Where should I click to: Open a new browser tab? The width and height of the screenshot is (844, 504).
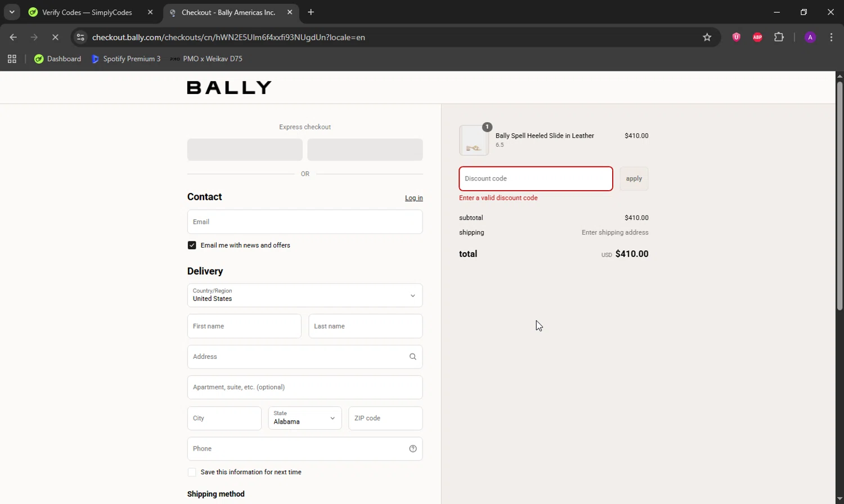pyautogui.click(x=311, y=12)
